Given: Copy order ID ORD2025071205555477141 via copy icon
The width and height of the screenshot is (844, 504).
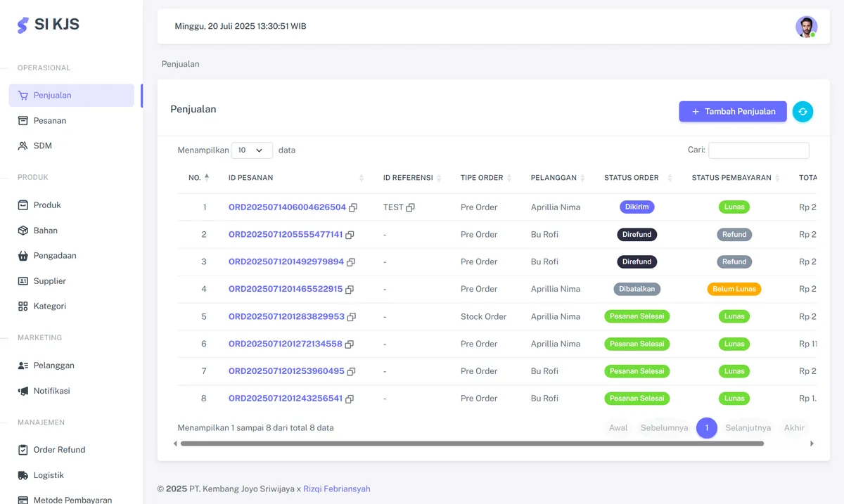Looking at the screenshot, I should coord(350,235).
